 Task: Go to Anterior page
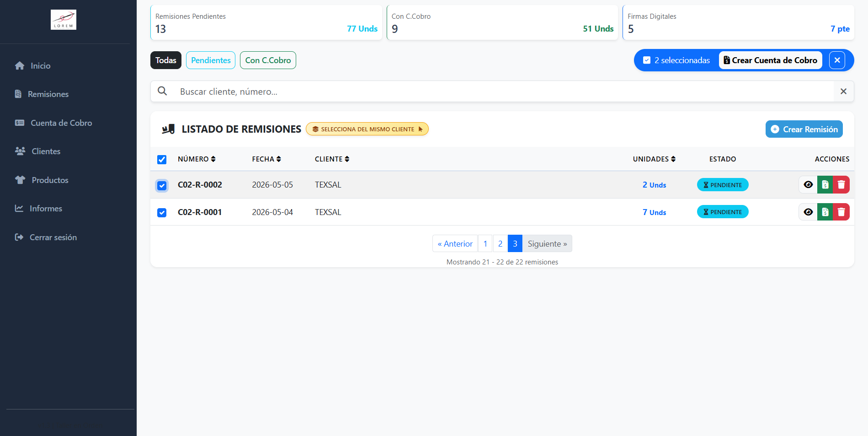point(455,244)
